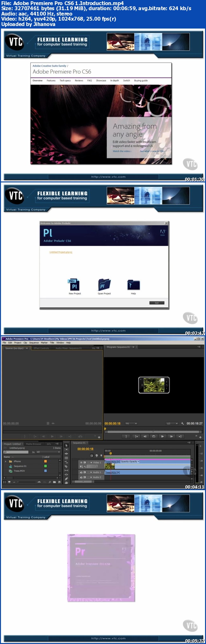
Task: Click the Snap magnet icon in the timeline
Action: [92, 456]
